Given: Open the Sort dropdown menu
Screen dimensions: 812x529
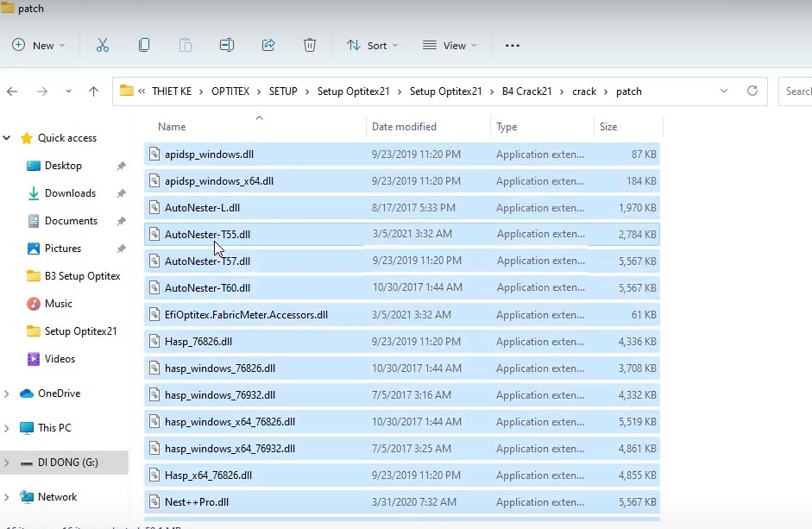Looking at the screenshot, I should [372, 46].
